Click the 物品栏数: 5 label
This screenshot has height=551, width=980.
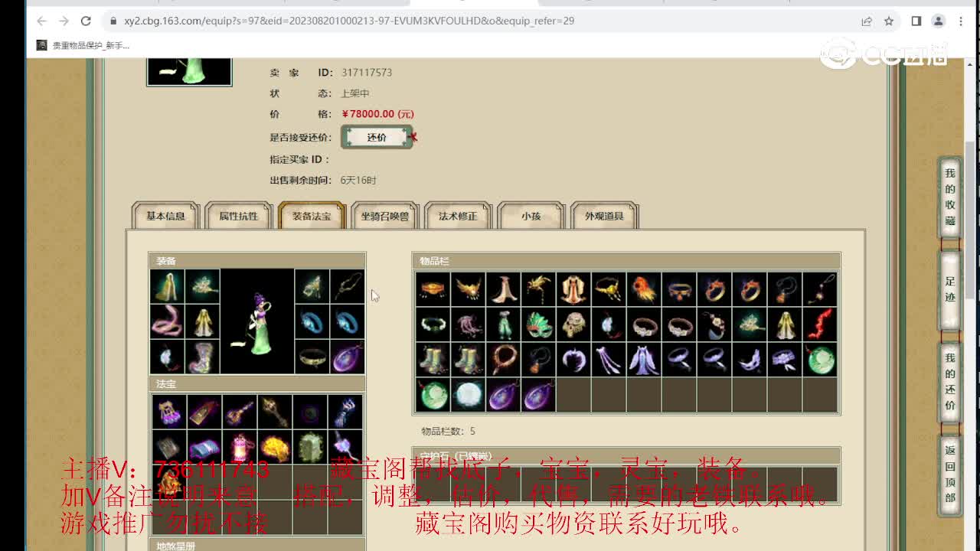click(448, 432)
